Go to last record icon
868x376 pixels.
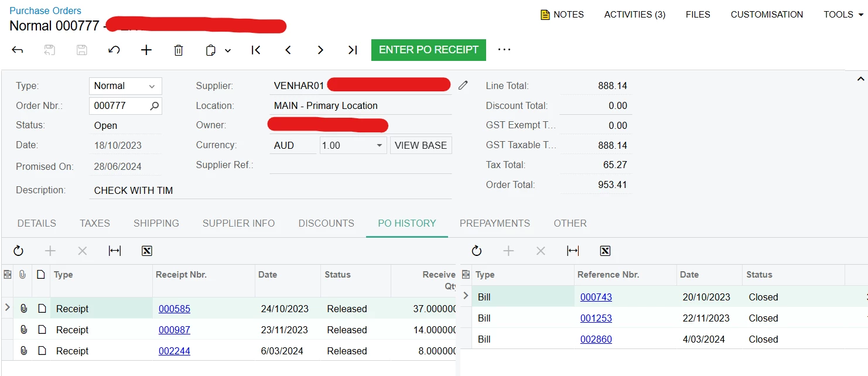[x=353, y=50]
